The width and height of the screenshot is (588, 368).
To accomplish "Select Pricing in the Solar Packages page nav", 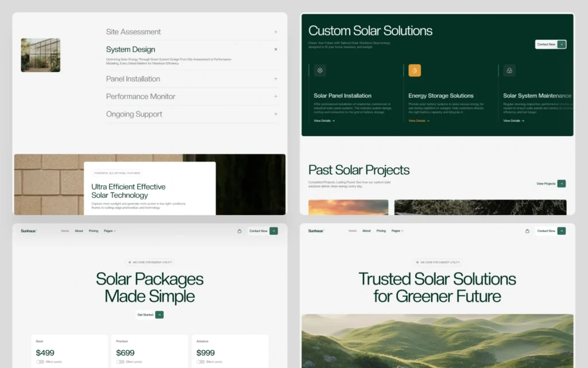I will pos(94,231).
